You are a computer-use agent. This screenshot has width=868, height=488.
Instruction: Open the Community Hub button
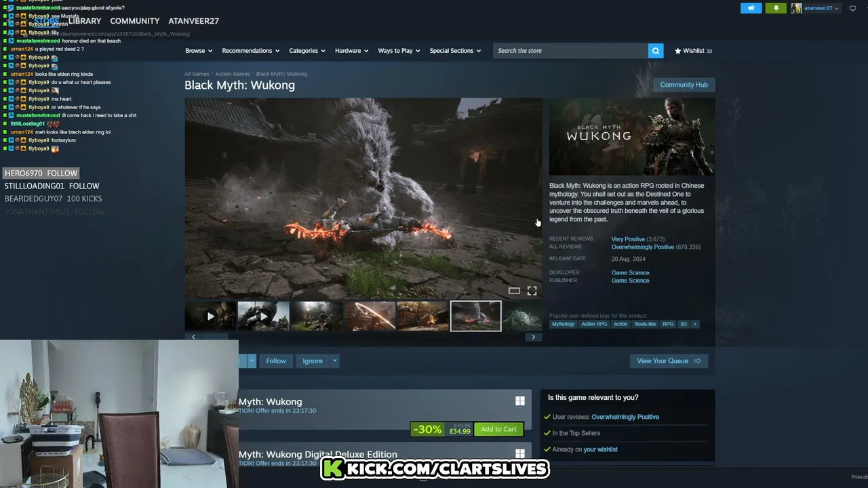(684, 85)
